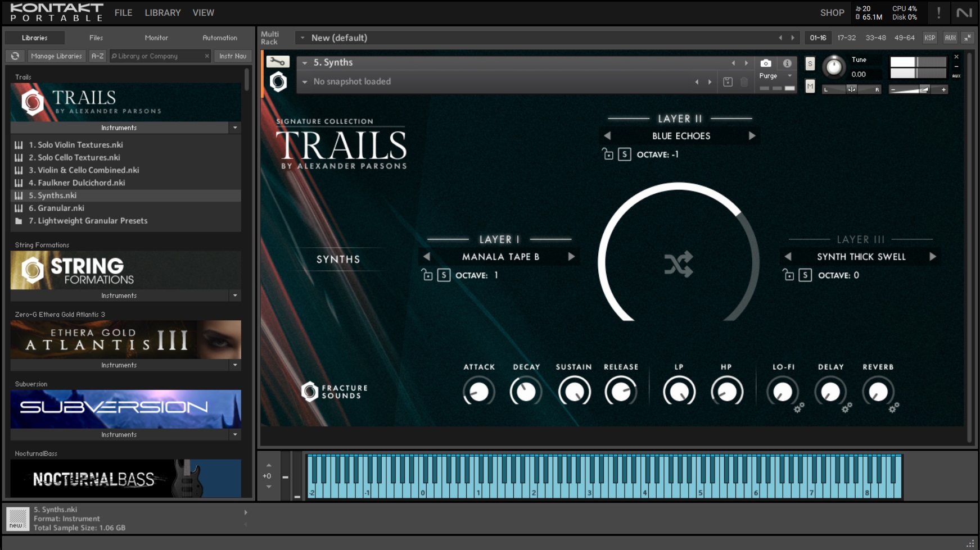Switch to the Files tab
The image size is (980, 550).
[x=96, y=38]
